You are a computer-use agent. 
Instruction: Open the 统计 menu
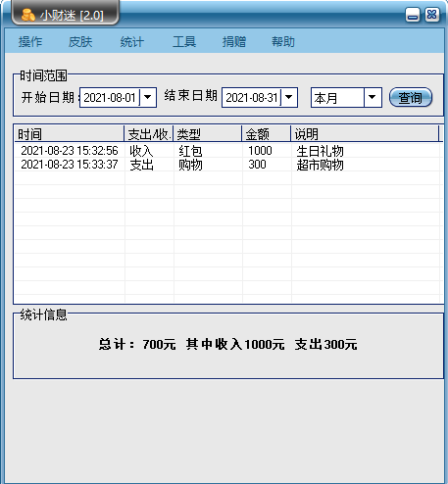[x=132, y=42]
